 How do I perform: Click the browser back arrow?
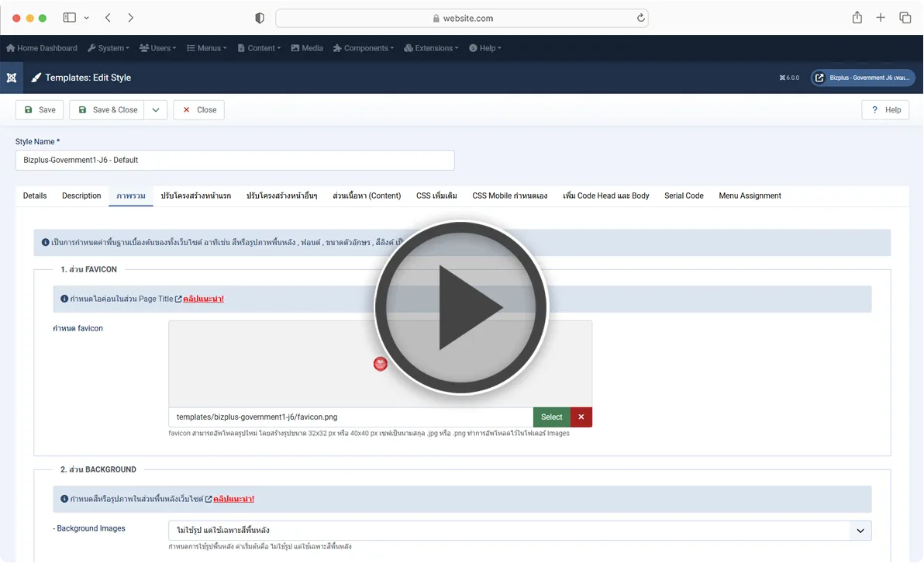click(108, 18)
